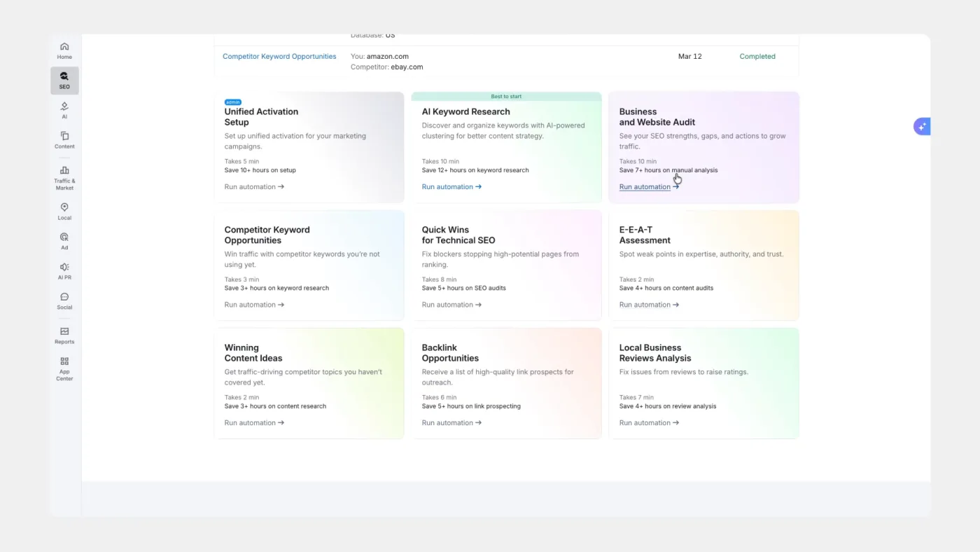The height and width of the screenshot is (552, 980).
Task: Run automation for Winning Content Ideas
Action: tap(254, 422)
